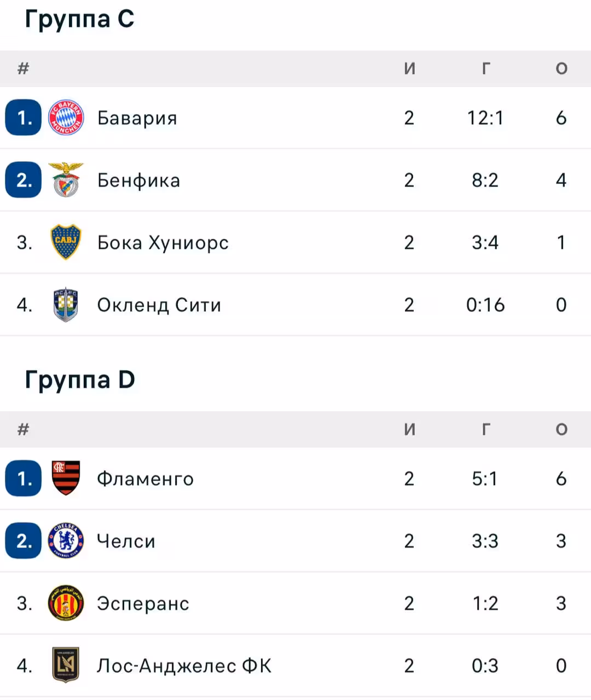591x700 pixels.
Task: Click the Группа C heading
Action: (x=79, y=19)
